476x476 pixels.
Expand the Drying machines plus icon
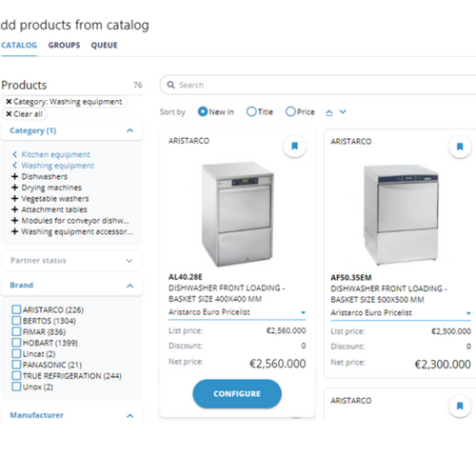[14, 188]
